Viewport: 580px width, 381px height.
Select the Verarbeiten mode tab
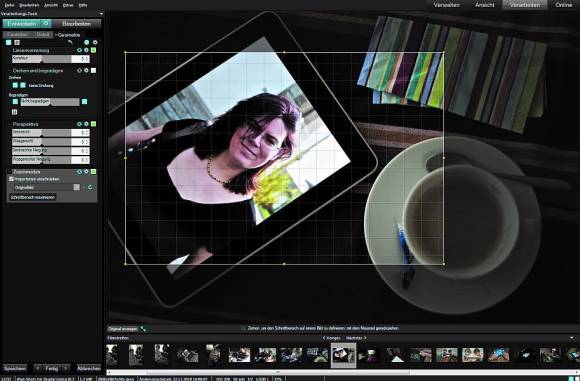click(x=524, y=5)
